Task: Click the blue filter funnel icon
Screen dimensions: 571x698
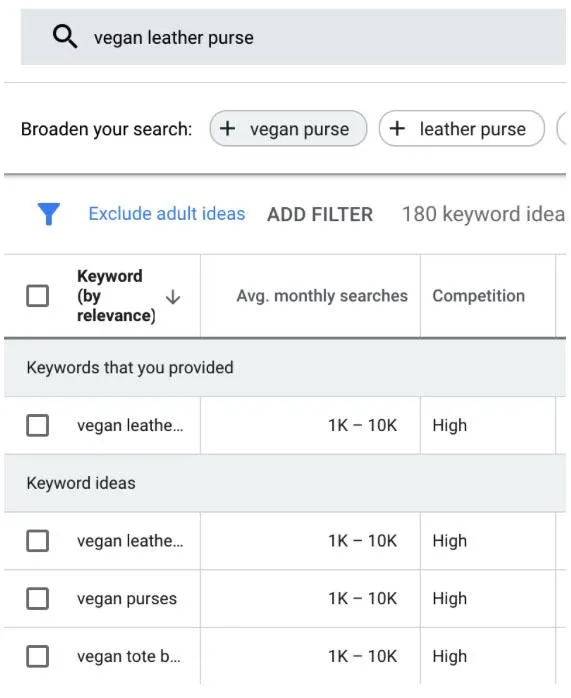Action: [49, 214]
